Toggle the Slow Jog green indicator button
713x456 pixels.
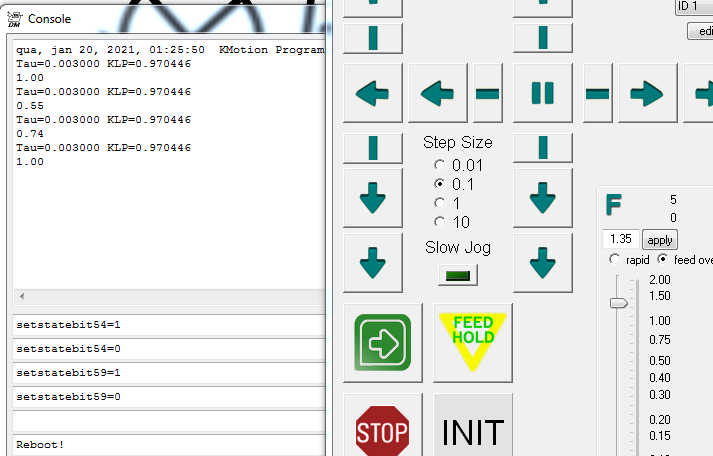pos(457,275)
